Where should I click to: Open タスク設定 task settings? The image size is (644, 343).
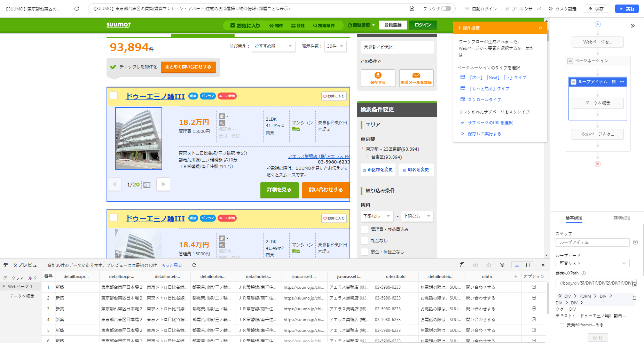[563, 9]
